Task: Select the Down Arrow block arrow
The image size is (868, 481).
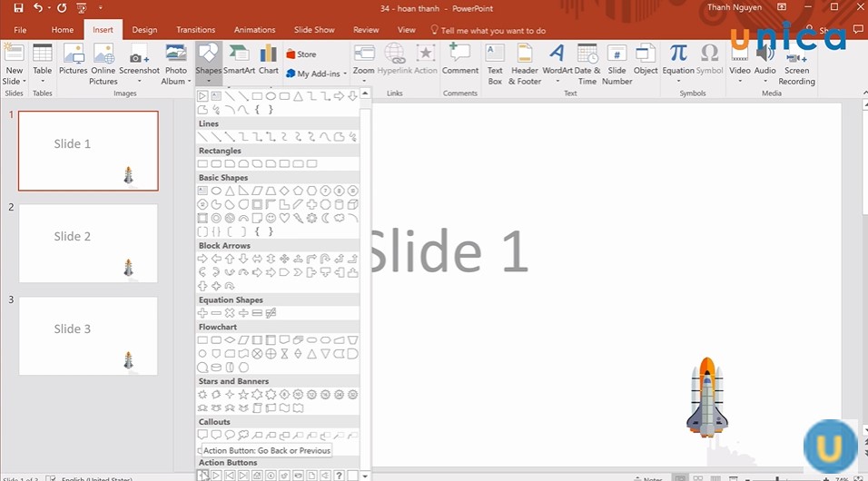Action: coord(243,259)
